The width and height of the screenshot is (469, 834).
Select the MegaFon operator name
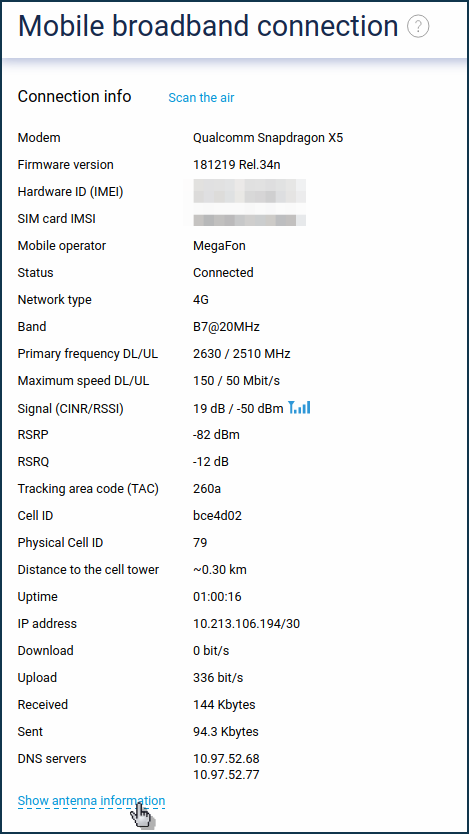219,246
